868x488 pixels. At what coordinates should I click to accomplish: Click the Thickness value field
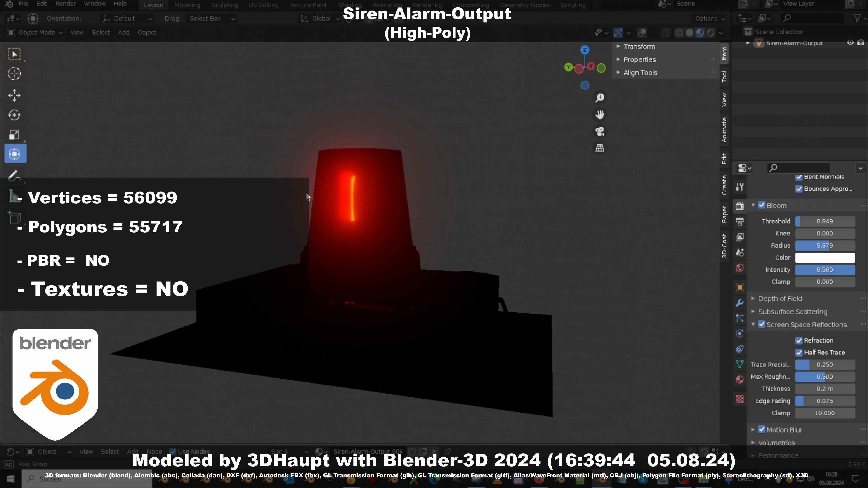[825, 389]
